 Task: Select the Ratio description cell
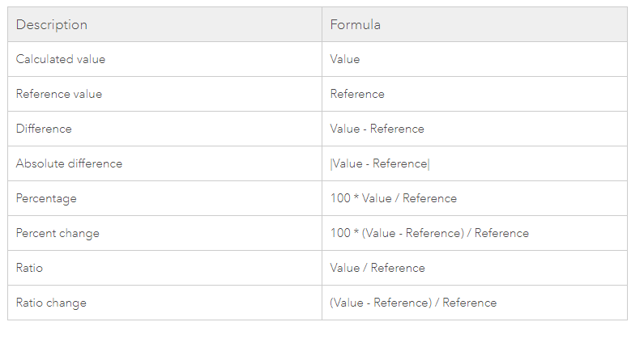tap(29, 269)
